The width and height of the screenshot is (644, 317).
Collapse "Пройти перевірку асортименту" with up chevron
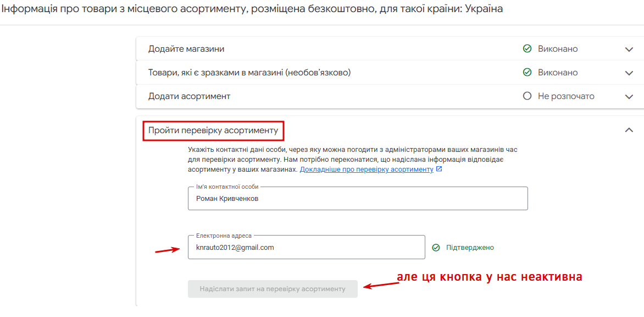point(629,130)
